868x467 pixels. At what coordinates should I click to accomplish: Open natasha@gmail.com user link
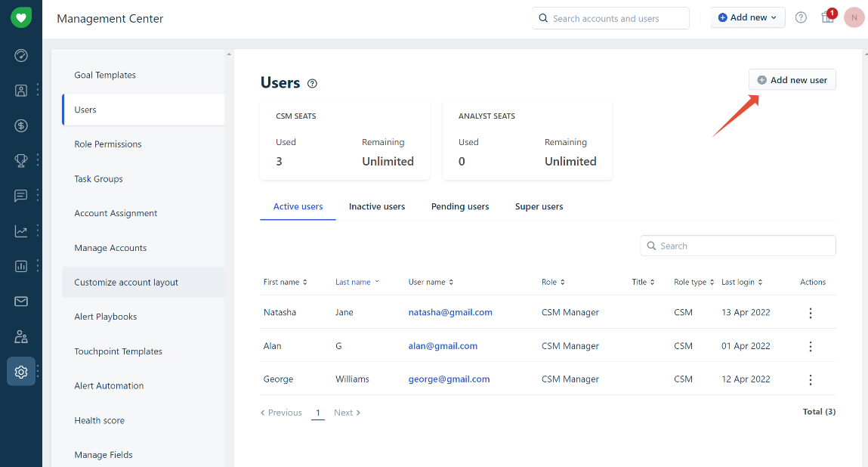(450, 312)
